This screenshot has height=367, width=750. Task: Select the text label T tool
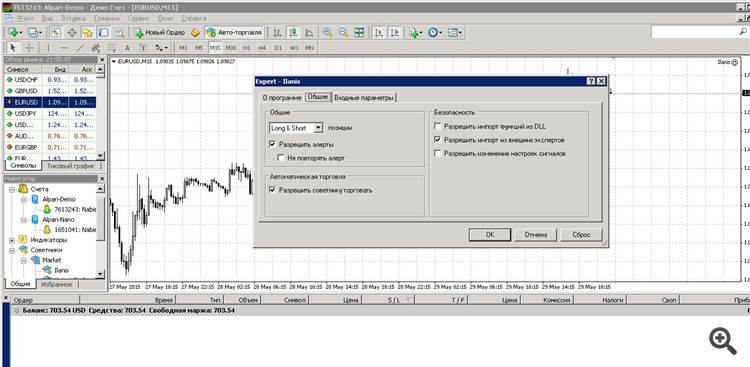[x=143, y=47]
